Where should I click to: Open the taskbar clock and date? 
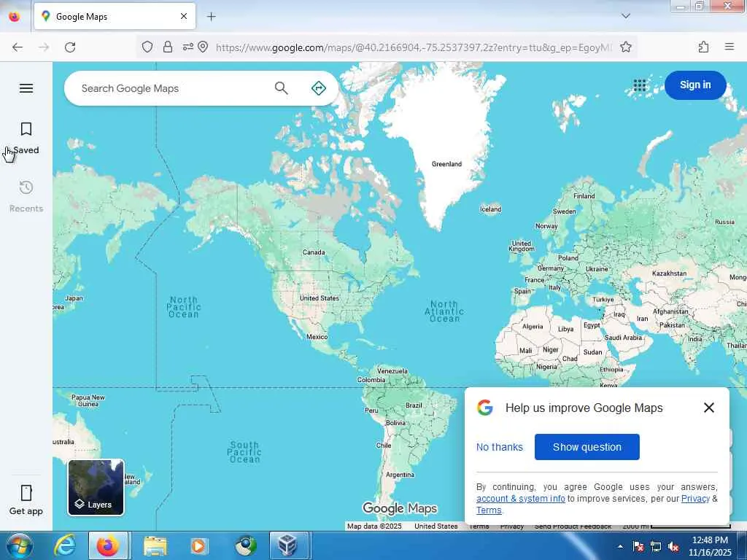pyautogui.click(x=710, y=546)
